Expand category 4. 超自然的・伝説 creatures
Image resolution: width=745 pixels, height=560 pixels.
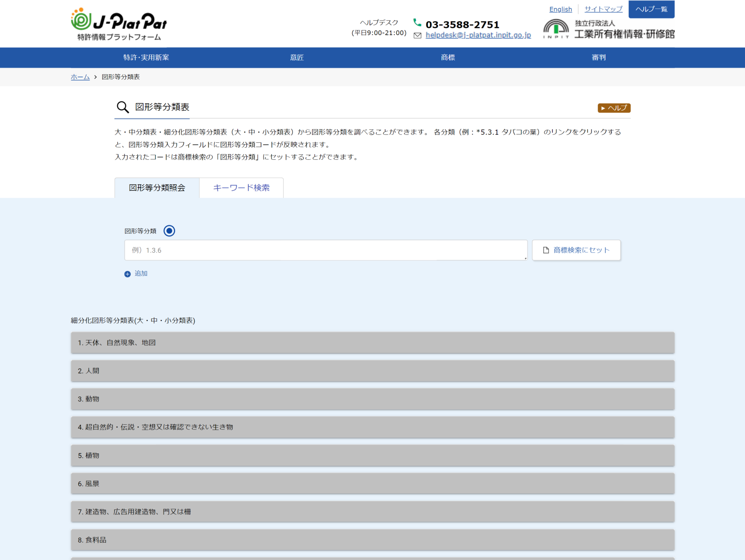click(372, 427)
